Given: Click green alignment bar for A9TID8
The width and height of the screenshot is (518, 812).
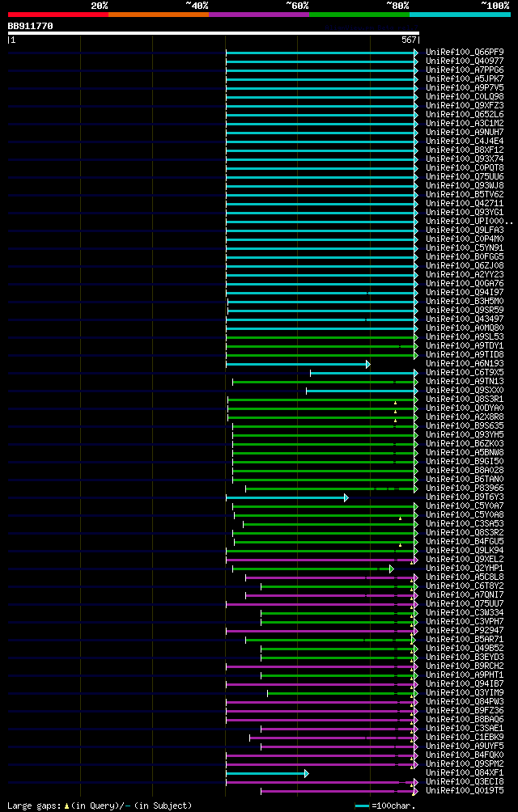Looking at the screenshot, I should click(x=321, y=355).
